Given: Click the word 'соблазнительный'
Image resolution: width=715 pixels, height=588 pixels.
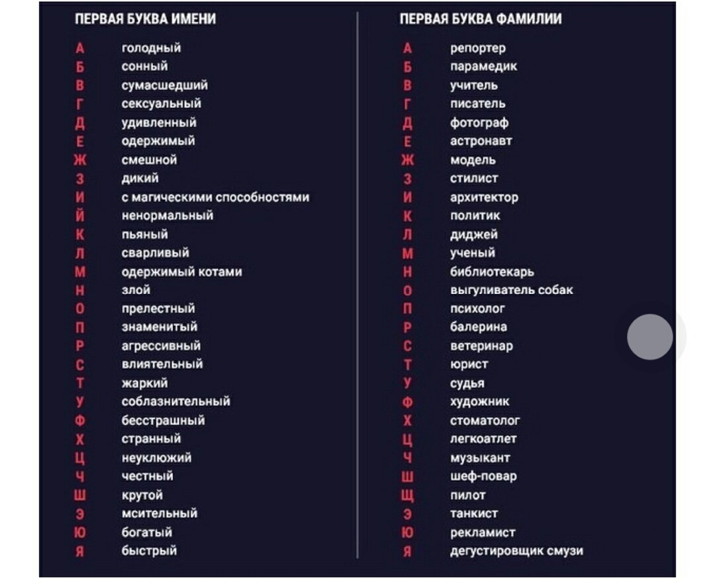Looking at the screenshot, I should pos(175,401).
